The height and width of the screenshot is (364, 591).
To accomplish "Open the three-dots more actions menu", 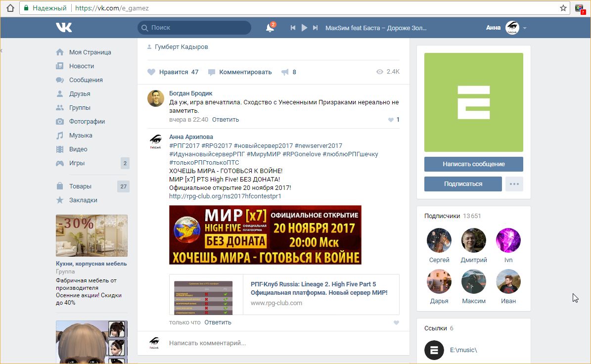I will pos(514,184).
